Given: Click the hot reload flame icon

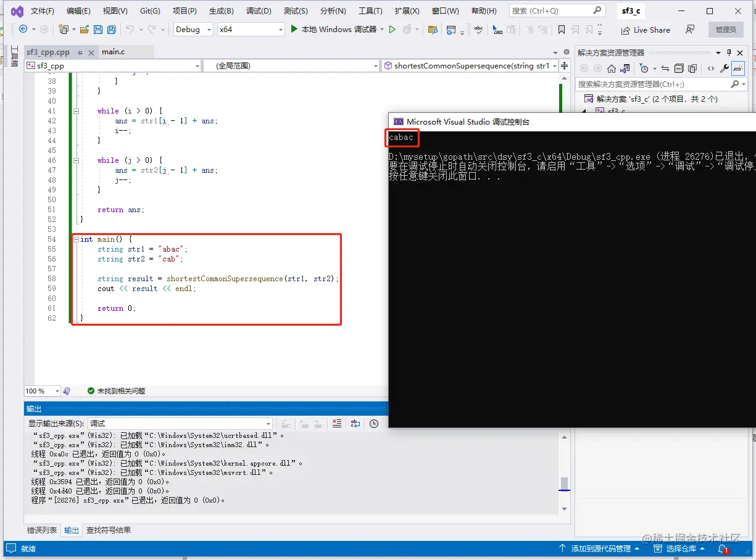Looking at the screenshot, I should tap(407, 30).
